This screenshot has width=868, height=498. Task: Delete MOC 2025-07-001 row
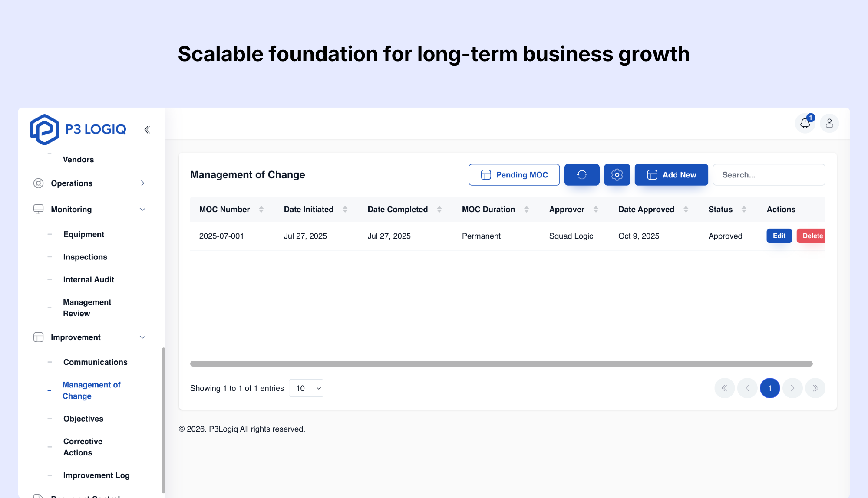[811, 236]
